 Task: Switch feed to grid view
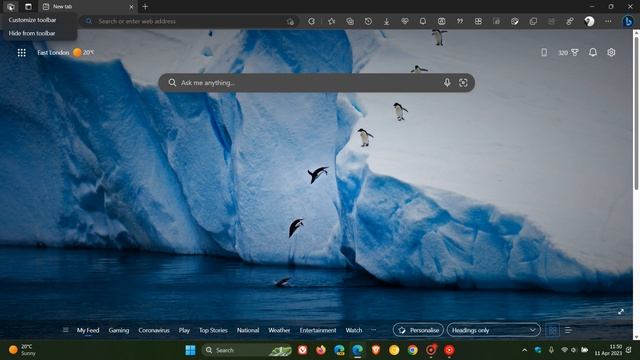[552, 330]
